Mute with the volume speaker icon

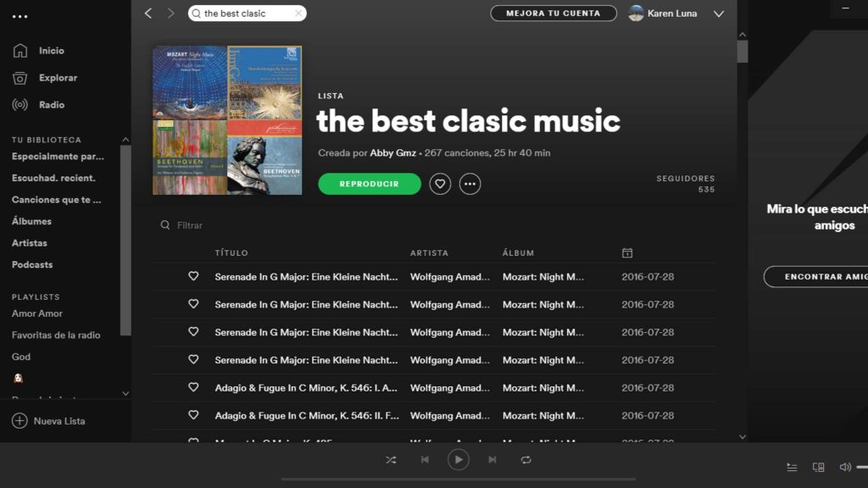coord(845,468)
